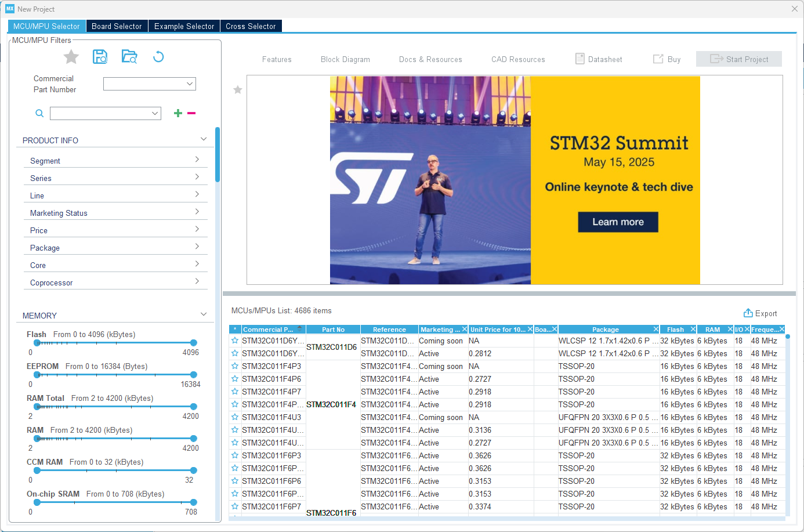Close the Package column with its X
Screen dimensions: 804x532
[x=656, y=330]
